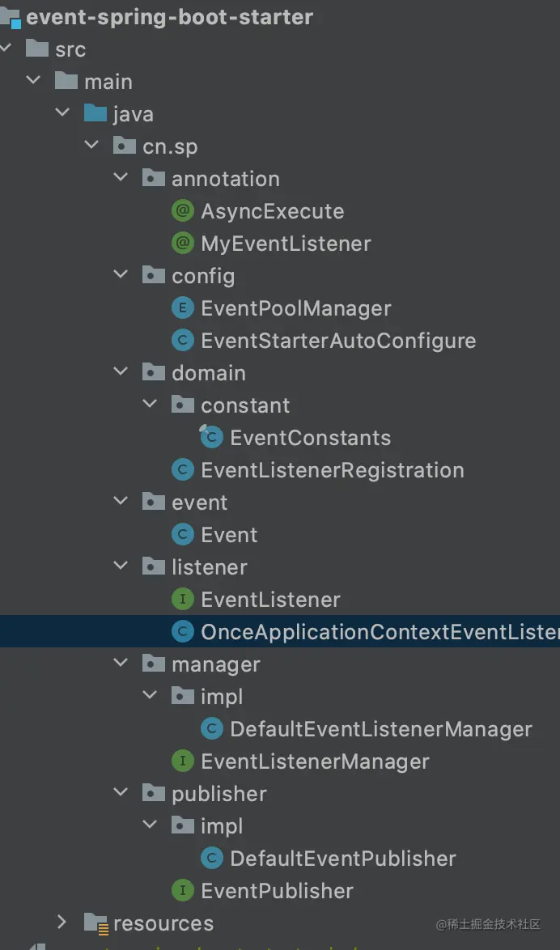
Task: Select the EventListenerRegistration file name
Action: [333, 471]
